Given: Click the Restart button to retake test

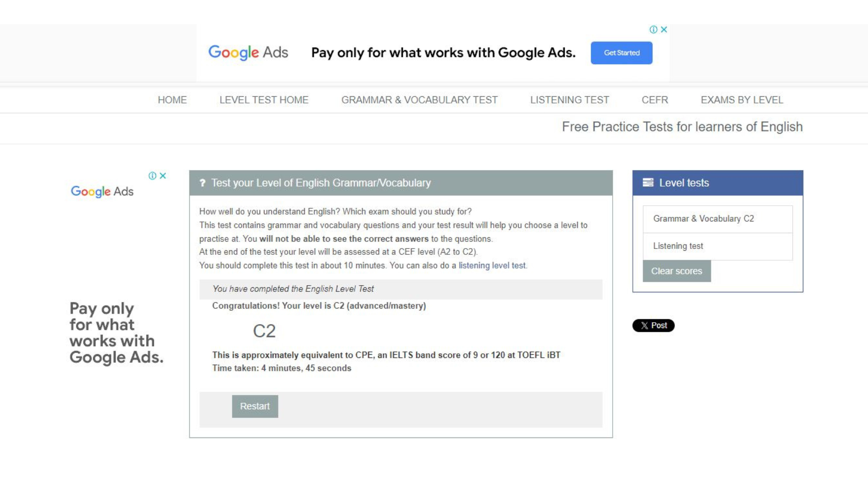Looking at the screenshot, I should point(255,406).
